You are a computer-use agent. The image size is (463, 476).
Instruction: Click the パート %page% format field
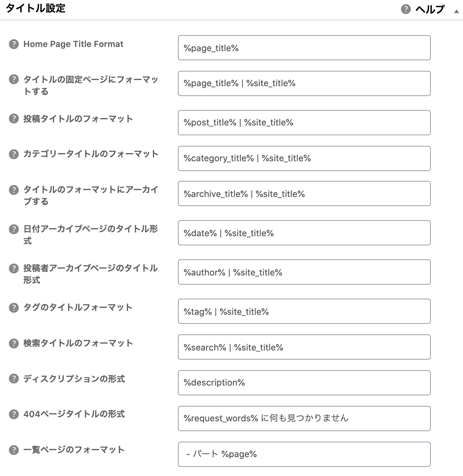[x=304, y=454]
